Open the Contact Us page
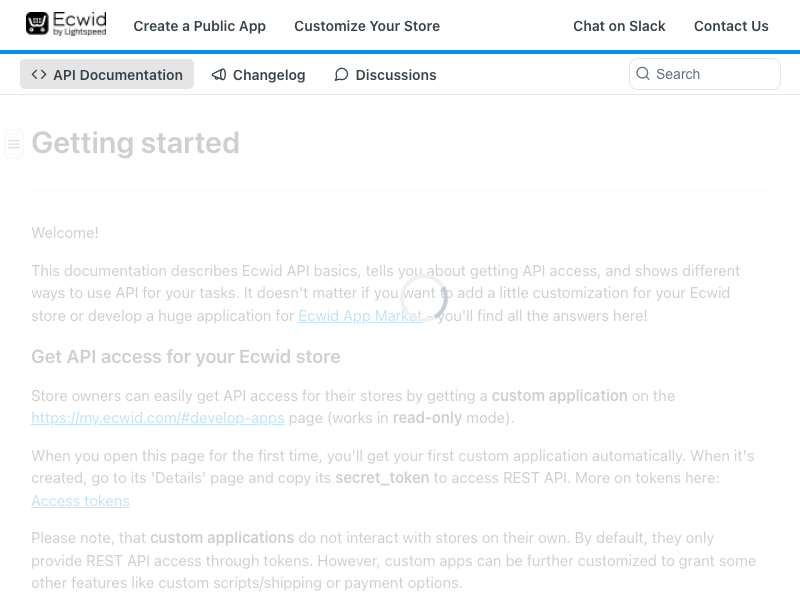The width and height of the screenshot is (800, 600). pyautogui.click(x=731, y=26)
